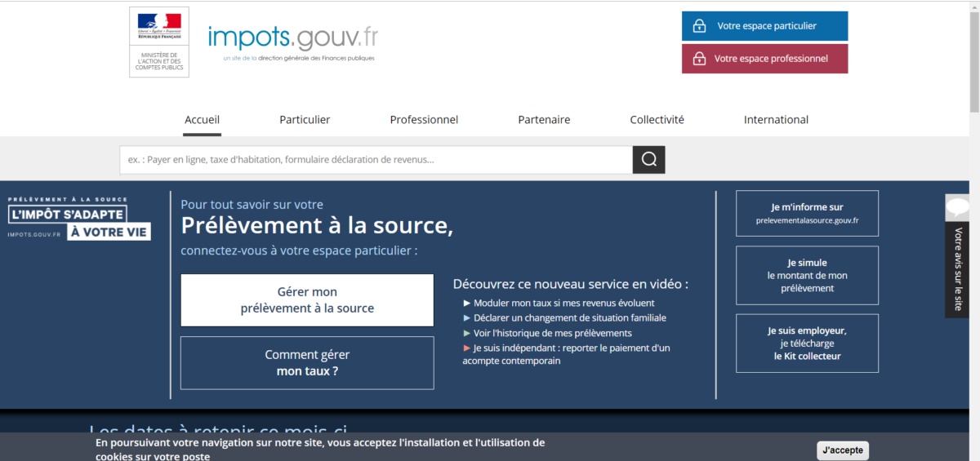This screenshot has height=461, width=980.
Task: Click the search magnifier icon button
Action: [648, 160]
